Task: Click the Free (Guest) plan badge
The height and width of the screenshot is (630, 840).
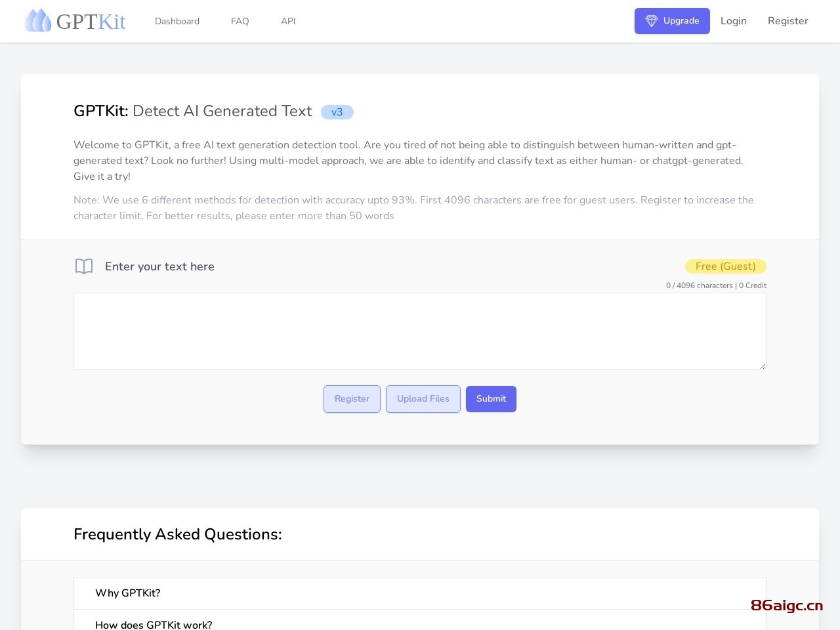Action: (x=726, y=266)
